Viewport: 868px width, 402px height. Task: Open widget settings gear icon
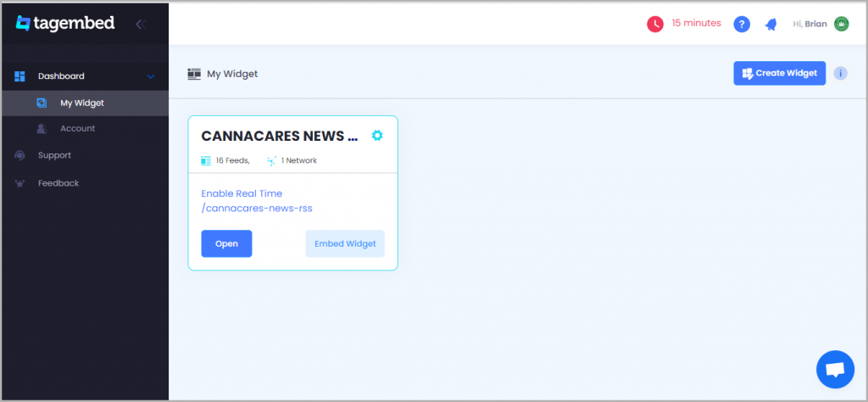(377, 135)
